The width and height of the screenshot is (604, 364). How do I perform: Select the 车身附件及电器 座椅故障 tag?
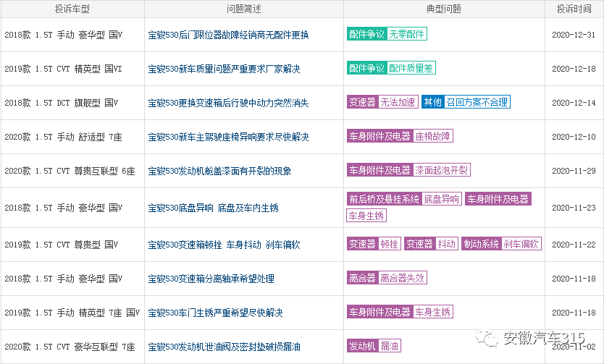[400, 136]
